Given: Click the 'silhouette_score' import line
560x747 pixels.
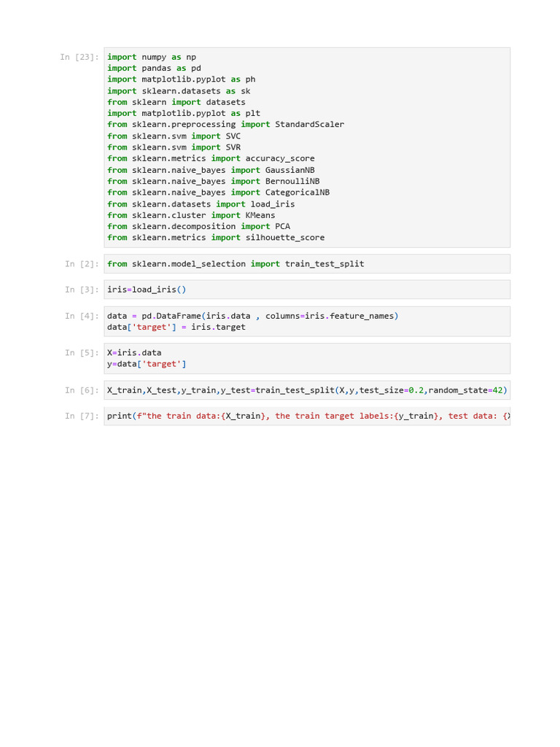Looking at the screenshot, I should (216, 238).
